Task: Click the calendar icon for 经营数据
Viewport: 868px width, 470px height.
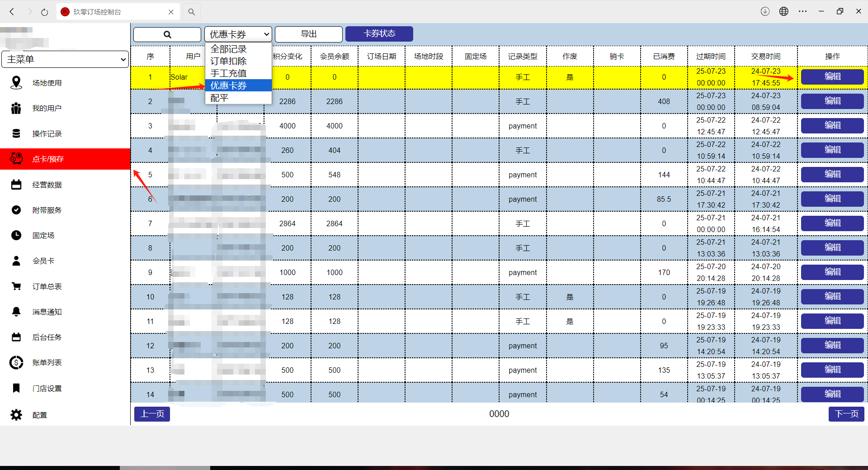Action: [x=16, y=185]
